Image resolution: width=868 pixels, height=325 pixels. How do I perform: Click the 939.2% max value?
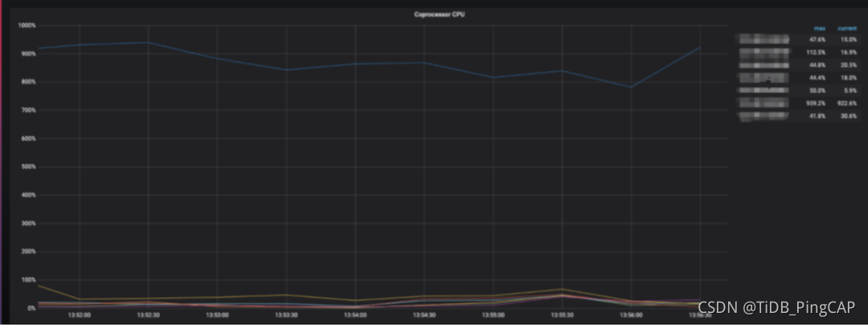pos(816,104)
